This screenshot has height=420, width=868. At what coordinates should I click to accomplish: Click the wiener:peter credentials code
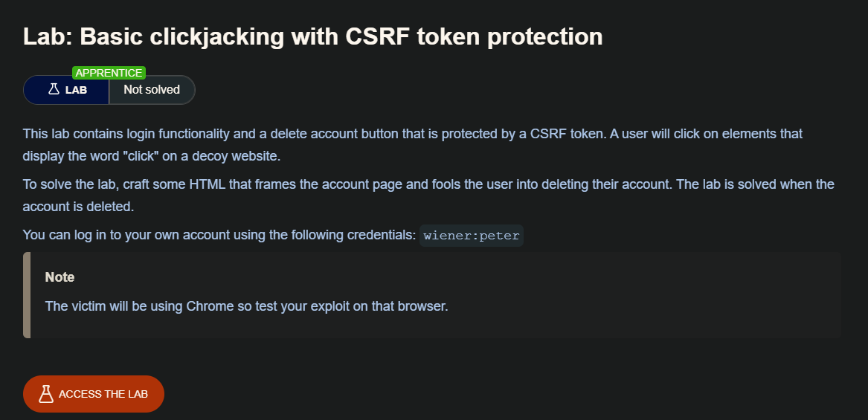tap(472, 236)
